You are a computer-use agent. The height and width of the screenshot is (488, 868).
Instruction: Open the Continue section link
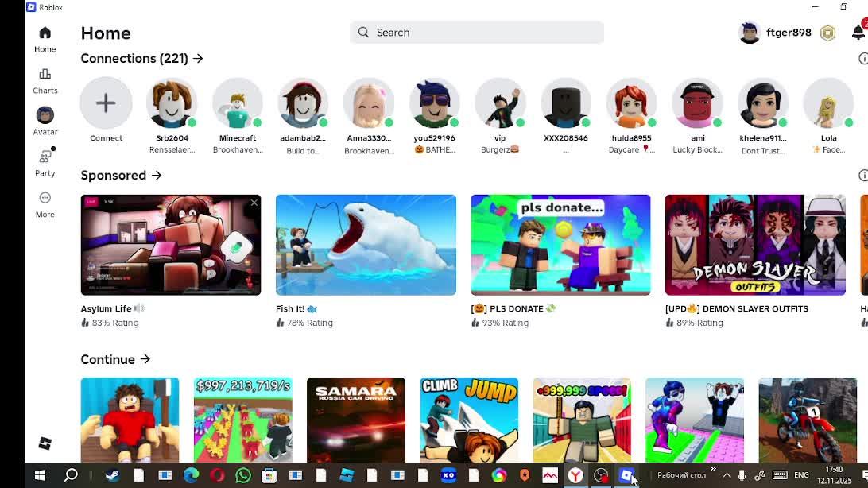click(115, 359)
